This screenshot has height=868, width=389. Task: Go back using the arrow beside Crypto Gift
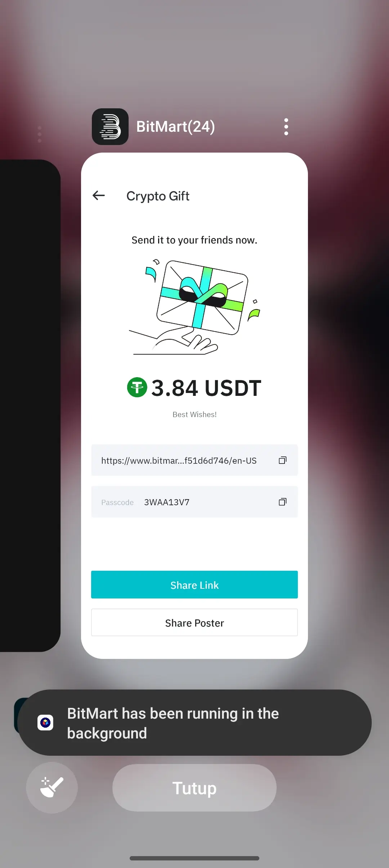click(99, 195)
